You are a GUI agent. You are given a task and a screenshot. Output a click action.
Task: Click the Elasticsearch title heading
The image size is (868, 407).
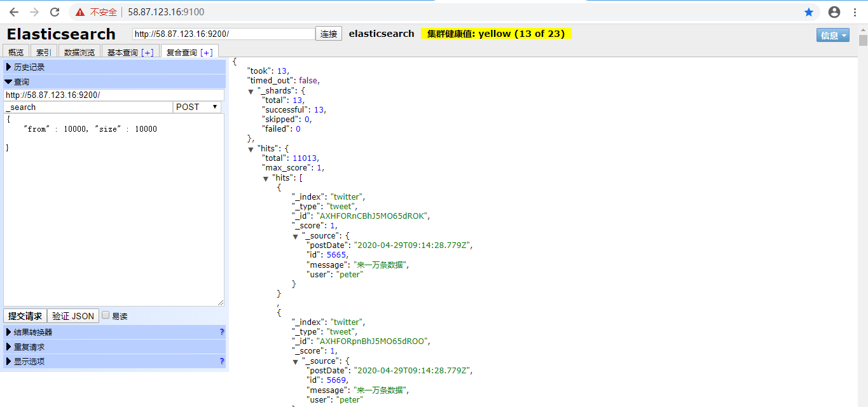(61, 34)
